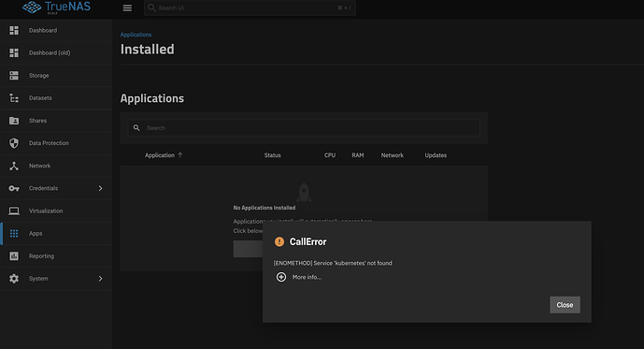Image resolution: width=644 pixels, height=349 pixels.
Task: Click the sort arrow beside Application
Action: (x=179, y=155)
